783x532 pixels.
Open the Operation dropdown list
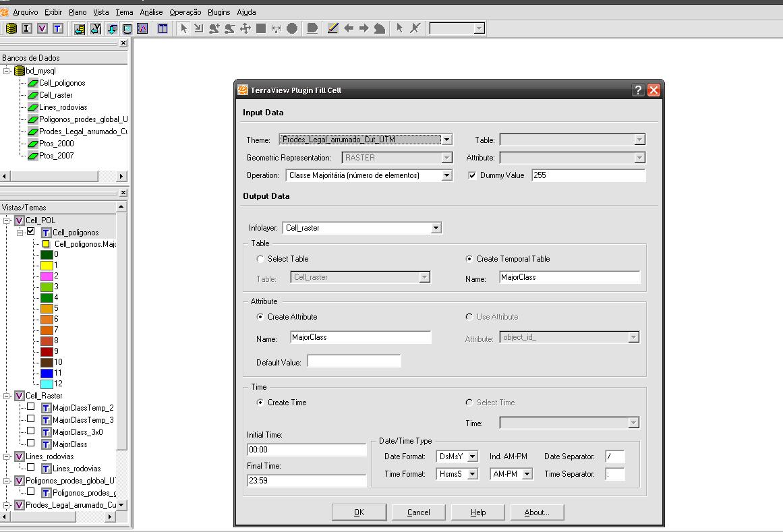(446, 175)
